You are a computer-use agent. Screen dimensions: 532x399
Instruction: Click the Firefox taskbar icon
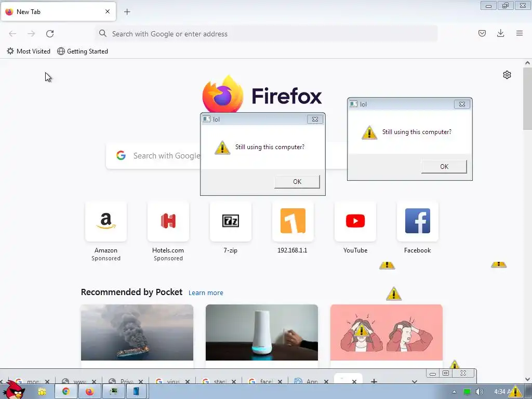click(x=89, y=392)
